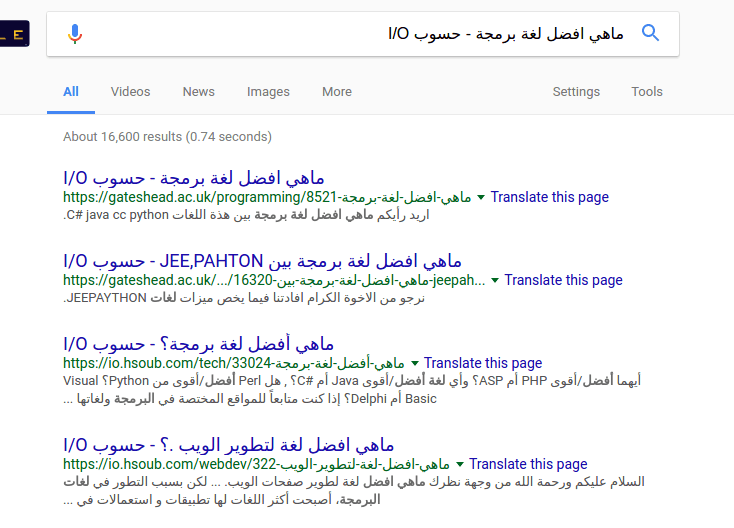Screen dimensions: 734x528
Task: Open the search Tools options
Action: click(x=647, y=92)
